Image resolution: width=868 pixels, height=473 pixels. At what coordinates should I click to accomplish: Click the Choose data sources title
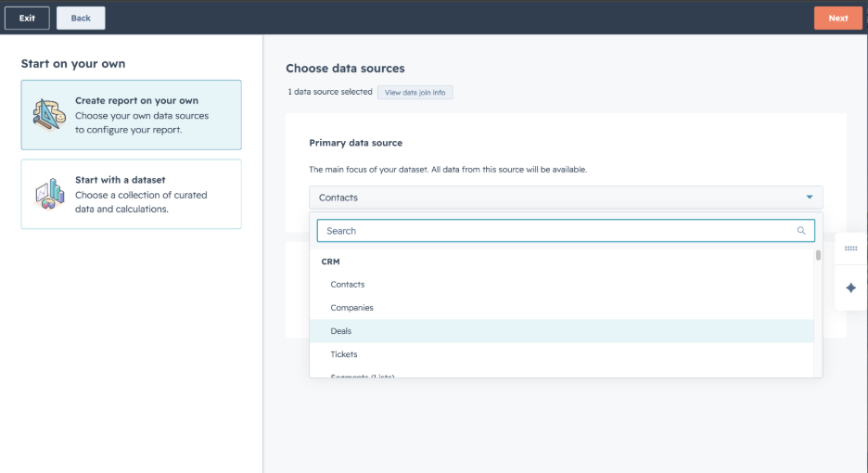point(345,68)
